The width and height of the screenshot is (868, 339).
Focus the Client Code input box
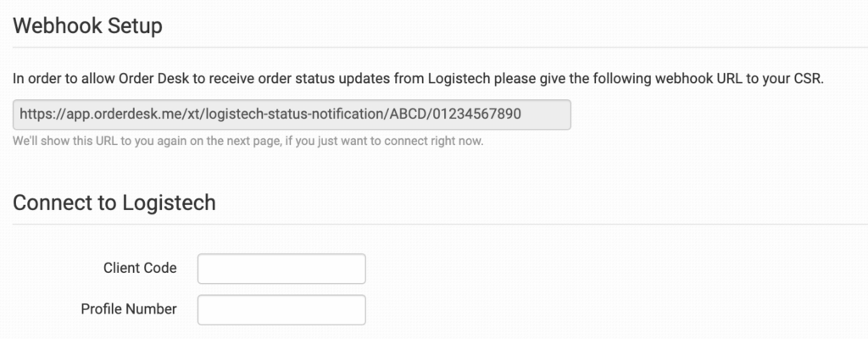pos(281,269)
